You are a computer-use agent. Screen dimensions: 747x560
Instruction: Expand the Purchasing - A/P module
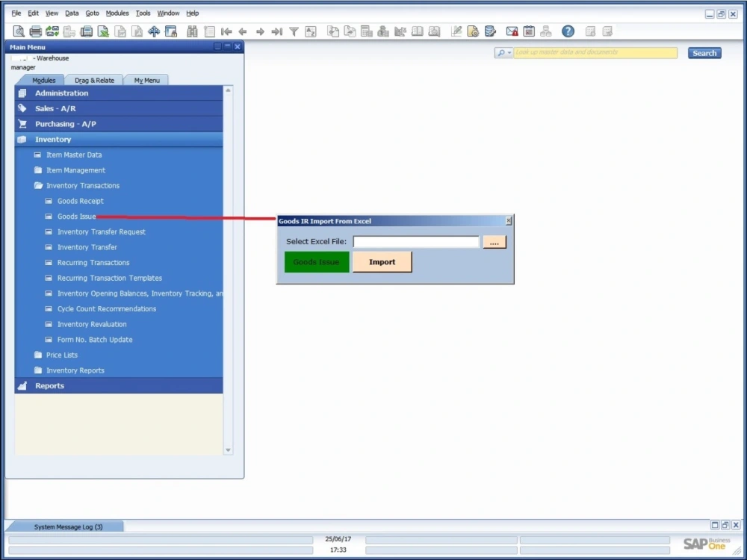point(119,124)
